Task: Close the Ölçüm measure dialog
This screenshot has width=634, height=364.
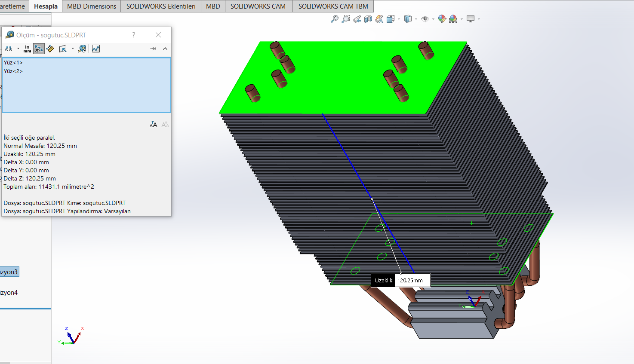Action: point(158,35)
